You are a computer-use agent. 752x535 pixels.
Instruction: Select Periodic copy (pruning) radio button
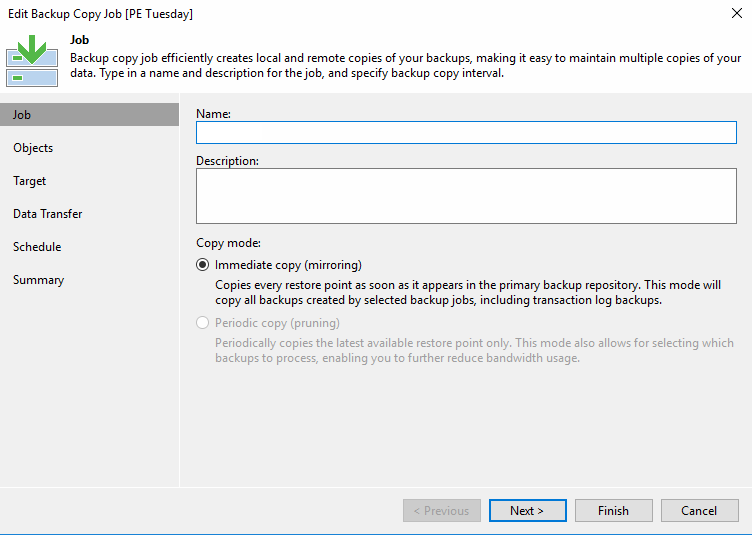(x=202, y=323)
